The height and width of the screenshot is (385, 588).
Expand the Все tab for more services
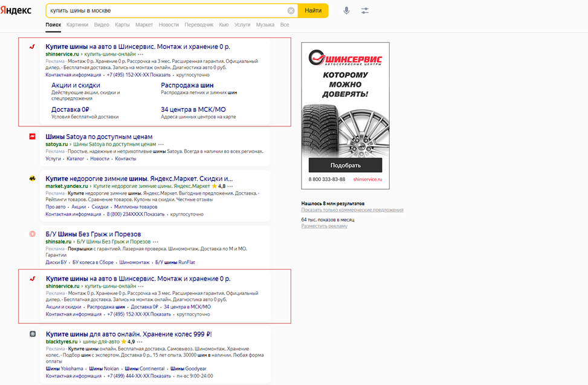click(284, 25)
